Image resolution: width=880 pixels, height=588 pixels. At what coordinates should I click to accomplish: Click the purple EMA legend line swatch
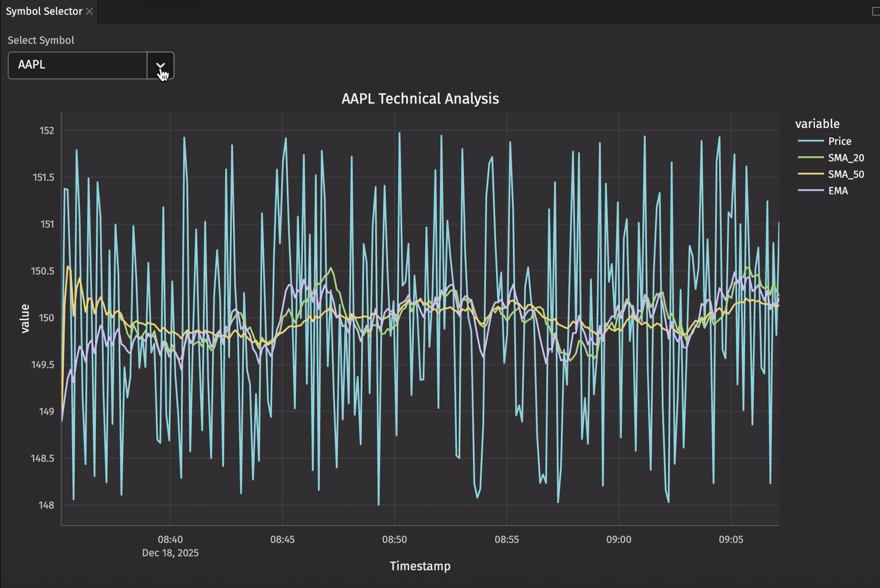[x=811, y=191]
